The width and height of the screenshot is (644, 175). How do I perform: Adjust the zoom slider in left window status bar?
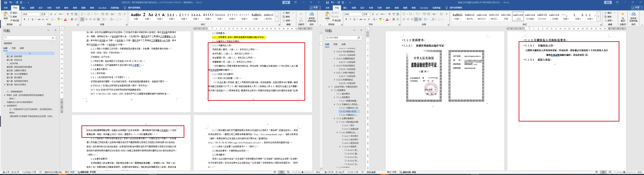pos(302,172)
